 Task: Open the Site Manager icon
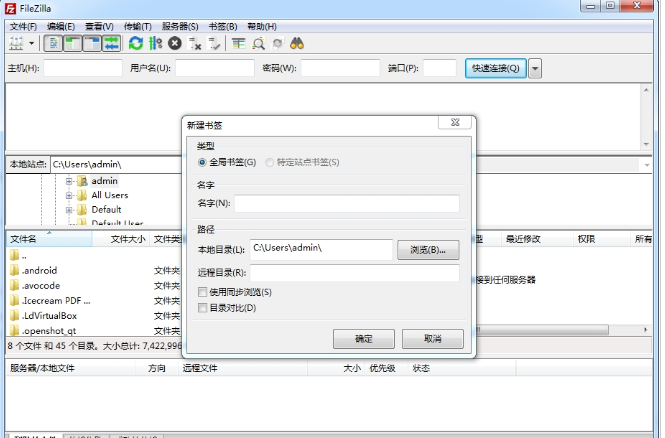(x=16, y=43)
